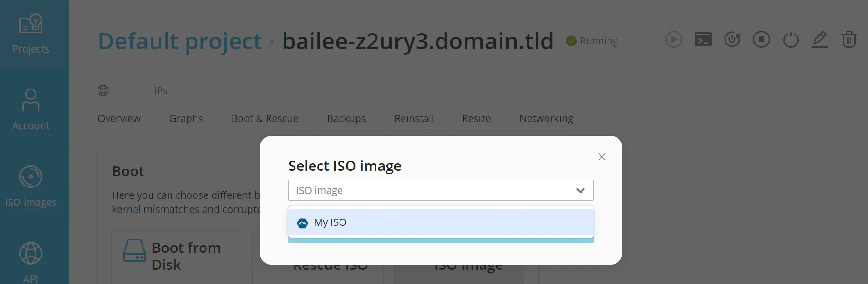Open the Resize tab
This screenshot has width=868, height=284.
(476, 118)
